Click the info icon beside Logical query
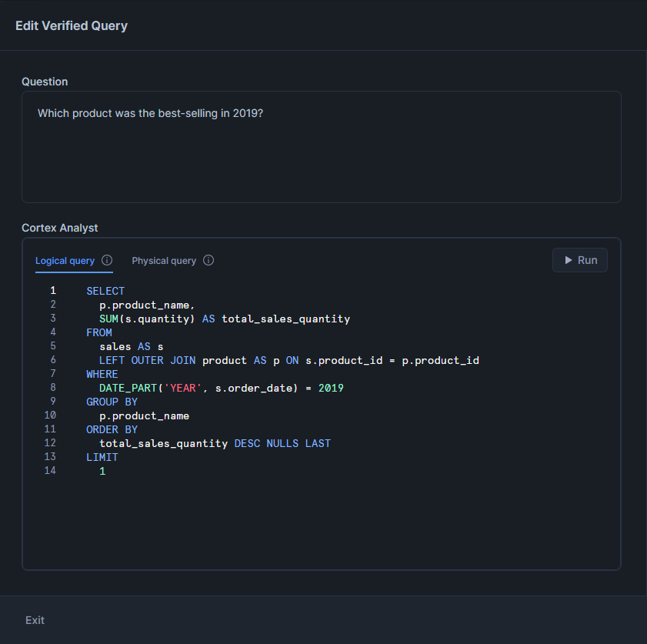Screen dimensions: 647x644 (106, 260)
